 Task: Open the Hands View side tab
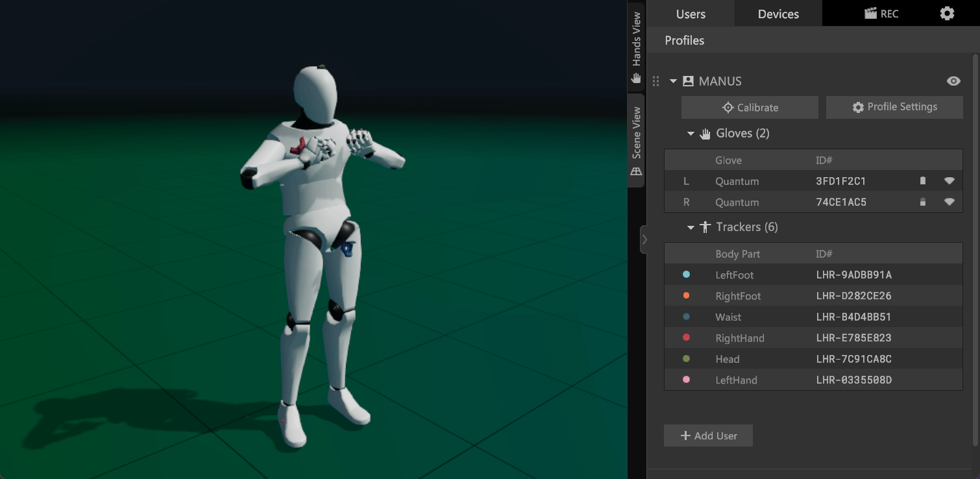click(x=636, y=47)
